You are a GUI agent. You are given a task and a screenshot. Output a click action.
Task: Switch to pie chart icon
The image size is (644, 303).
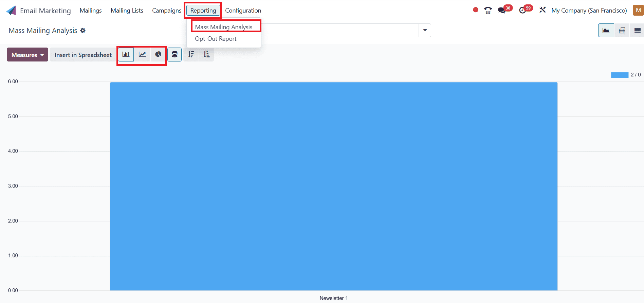pos(158,54)
